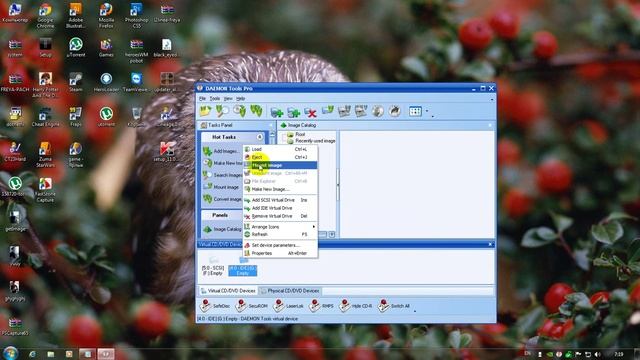This screenshot has width=640, height=360.
Task: Click the globe toolbar icon
Action: click(x=378, y=111)
